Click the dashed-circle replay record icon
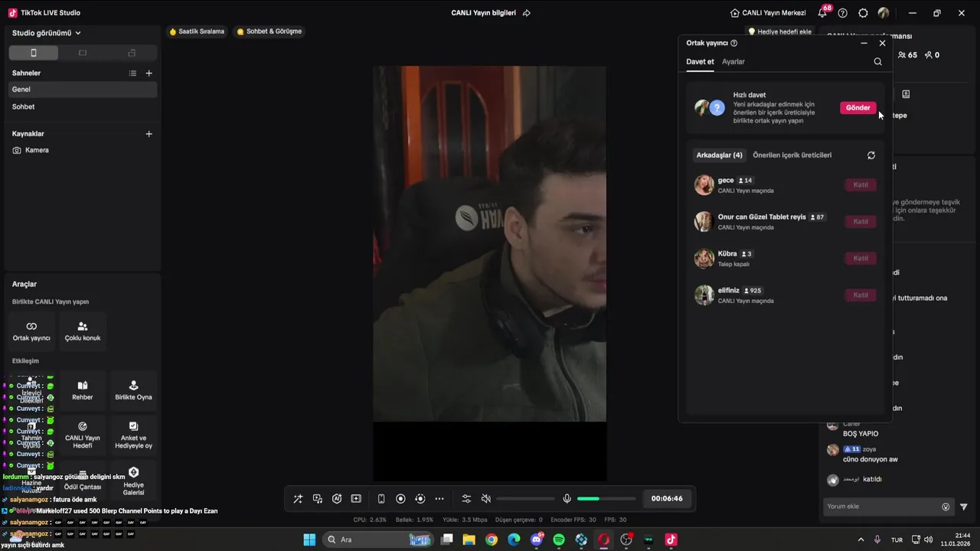The width and height of the screenshot is (980, 551). click(420, 499)
